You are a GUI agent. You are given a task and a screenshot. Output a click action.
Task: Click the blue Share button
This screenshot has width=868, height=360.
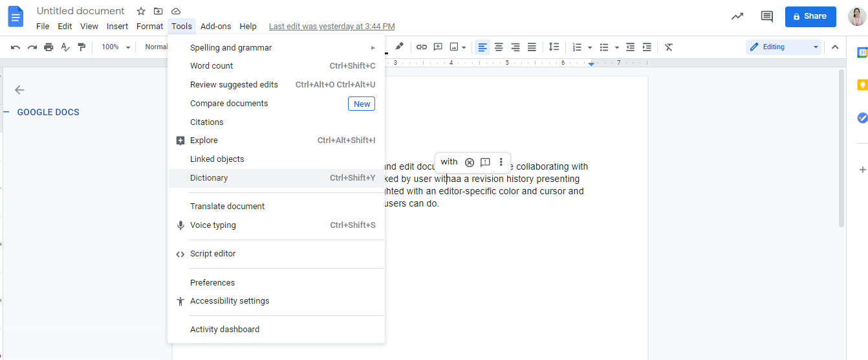point(810,16)
